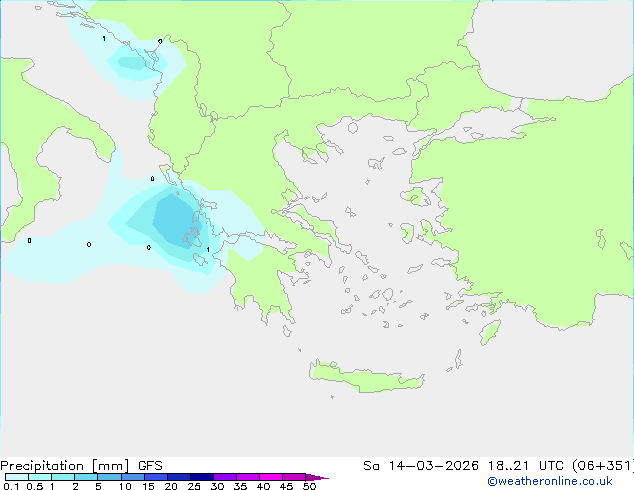Viewport: 634px width, 490px height.
Task: Click the "GFS" model label
Action: 150,466
